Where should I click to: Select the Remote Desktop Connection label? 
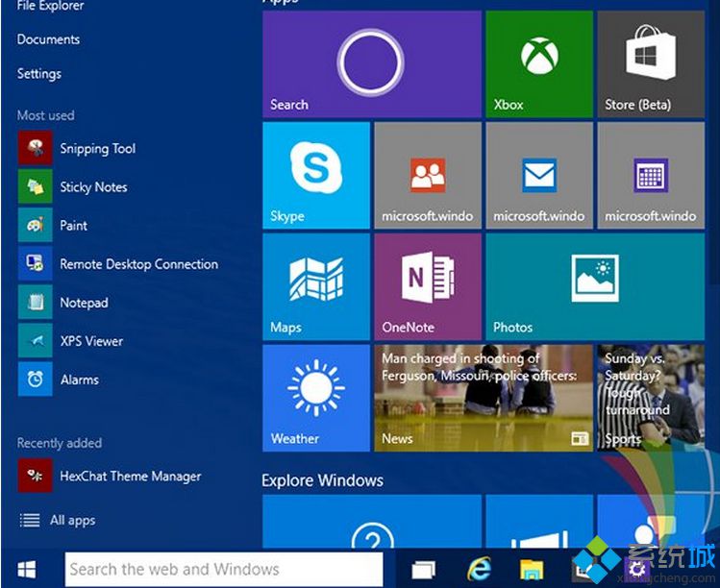pos(139,264)
